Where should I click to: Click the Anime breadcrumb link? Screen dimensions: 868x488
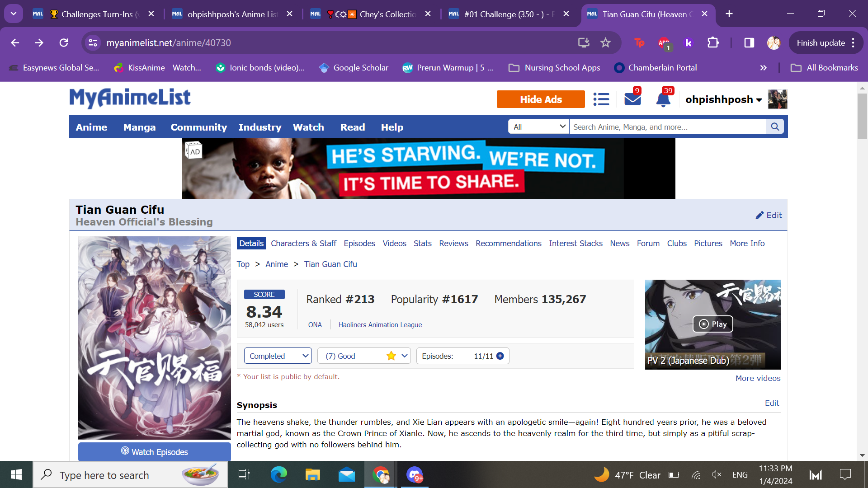tap(277, 264)
